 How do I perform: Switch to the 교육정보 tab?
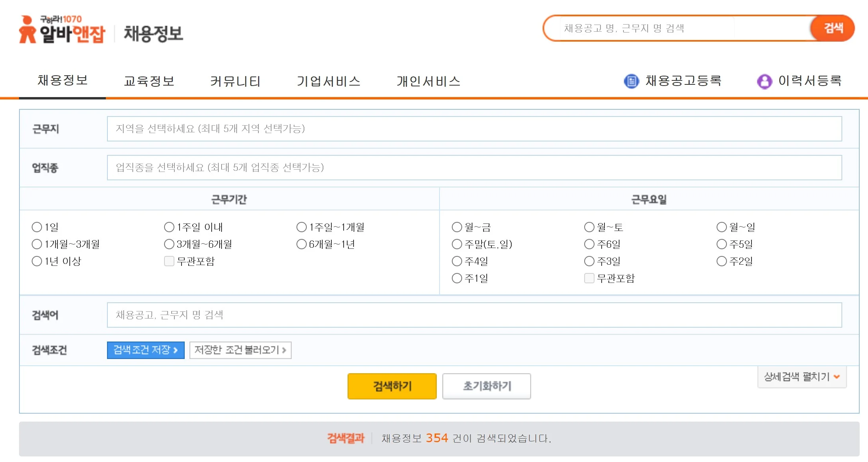tap(149, 81)
